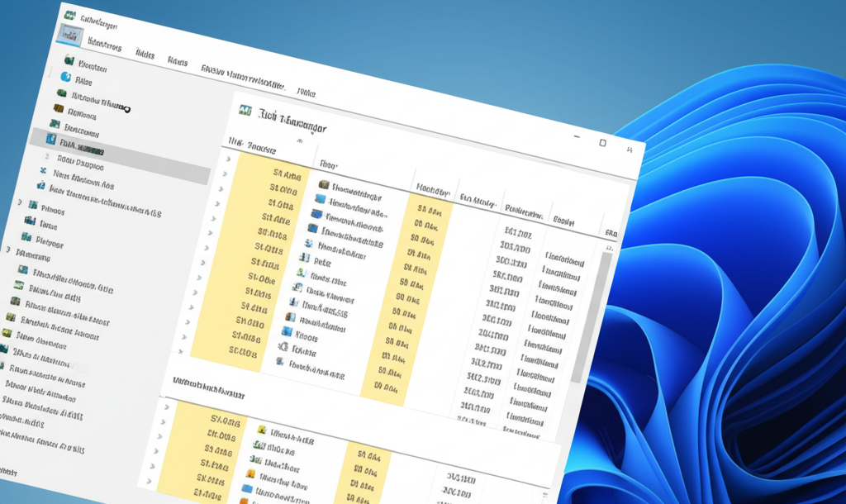
Task: Maximize the inner Task Manager window
Action: (x=602, y=143)
